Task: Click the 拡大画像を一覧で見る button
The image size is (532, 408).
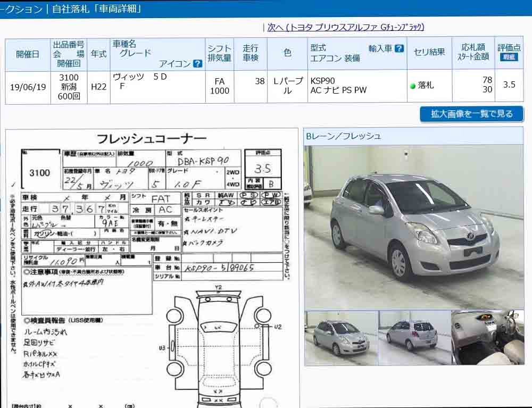Action: [471, 114]
